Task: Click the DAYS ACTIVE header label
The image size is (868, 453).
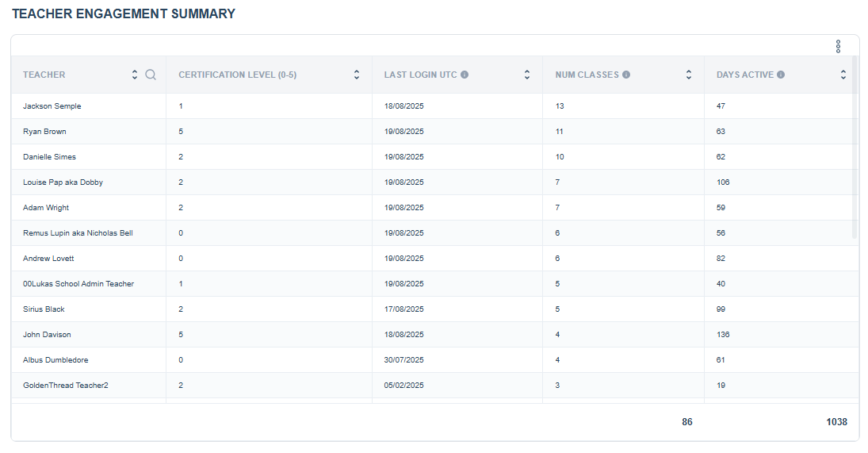Action: [x=744, y=75]
